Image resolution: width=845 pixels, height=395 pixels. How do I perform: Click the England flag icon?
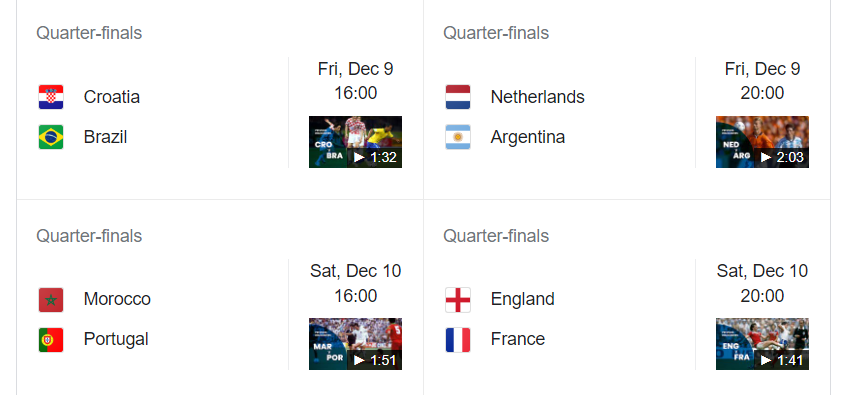tap(458, 300)
